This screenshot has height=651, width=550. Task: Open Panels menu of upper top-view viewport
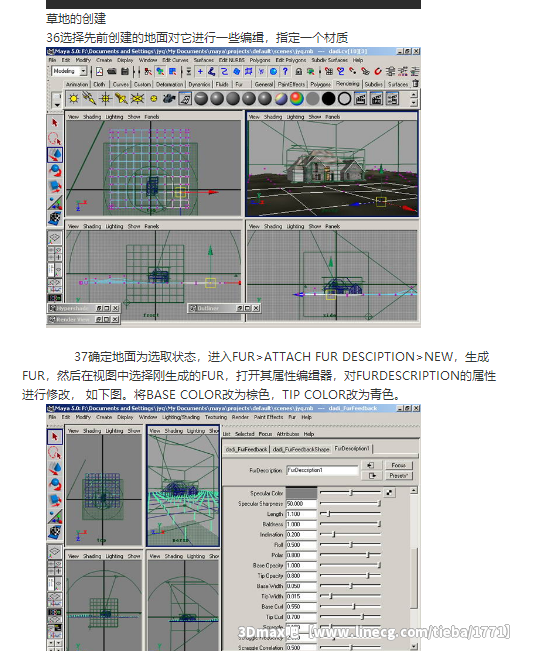tap(152, 117)
